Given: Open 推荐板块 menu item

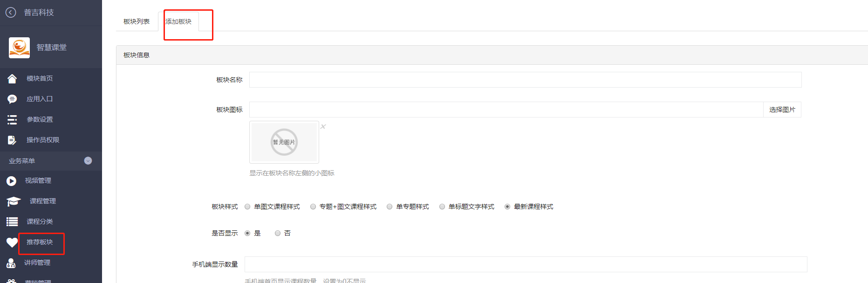Looking at the screenshot, I should [x=40, y=242].
